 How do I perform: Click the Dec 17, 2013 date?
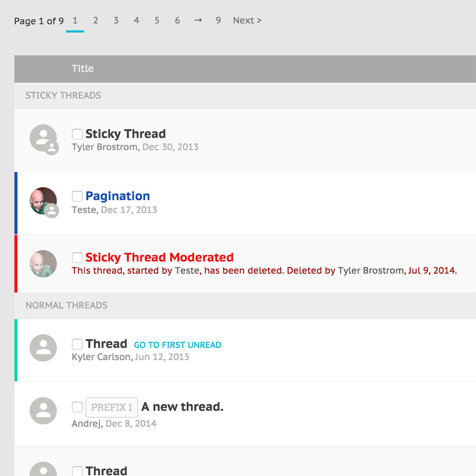pos(129,210)
